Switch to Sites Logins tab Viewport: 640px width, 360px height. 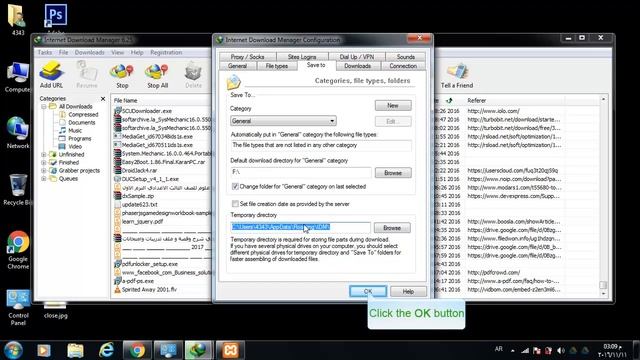tap(302, 57)
